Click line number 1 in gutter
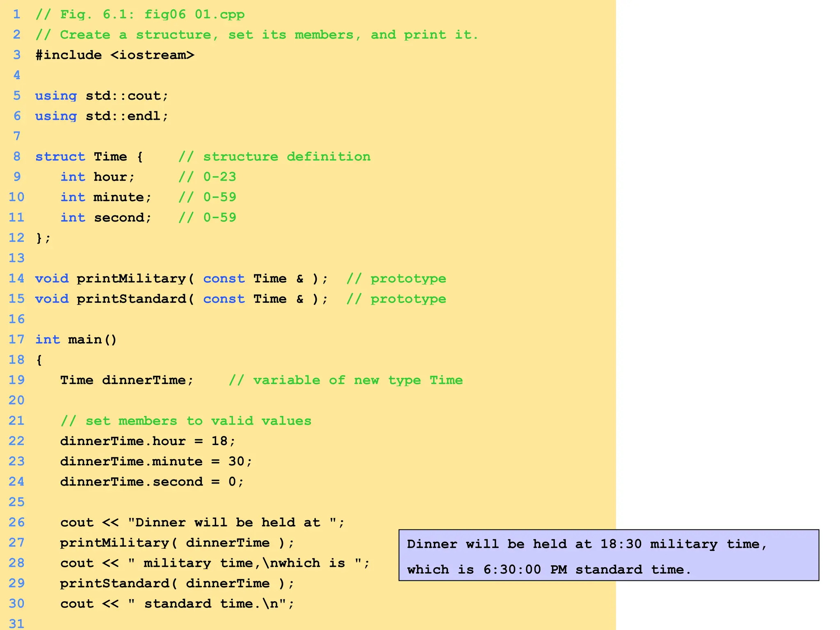The image size is (840, 630). pyautogui.click(x=16, y=15)
